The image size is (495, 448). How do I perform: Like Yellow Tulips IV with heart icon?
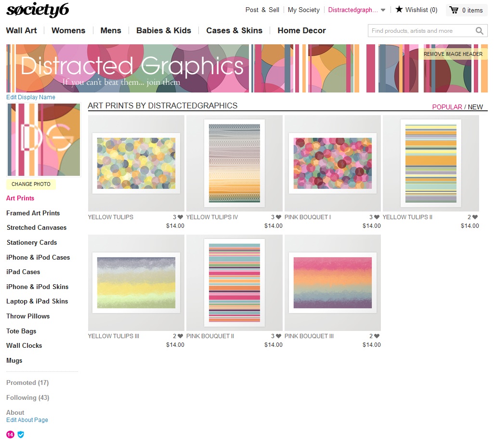(x=278, y=217)
